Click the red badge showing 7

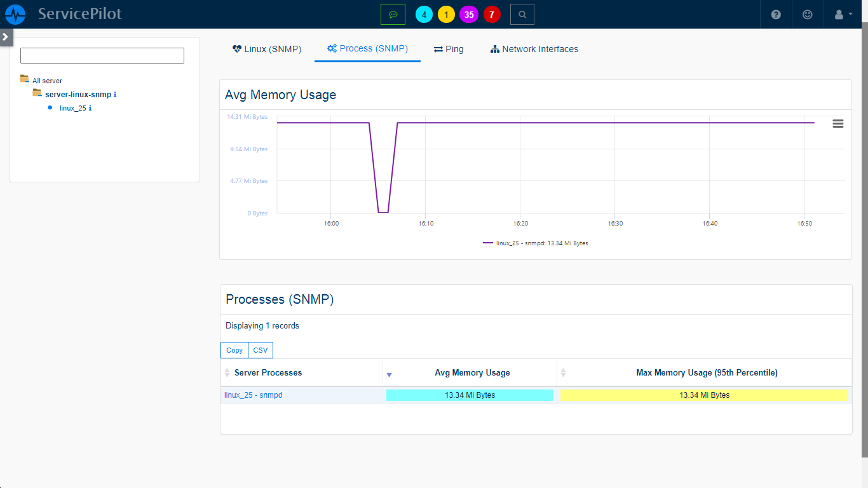[x=492, y=15]
